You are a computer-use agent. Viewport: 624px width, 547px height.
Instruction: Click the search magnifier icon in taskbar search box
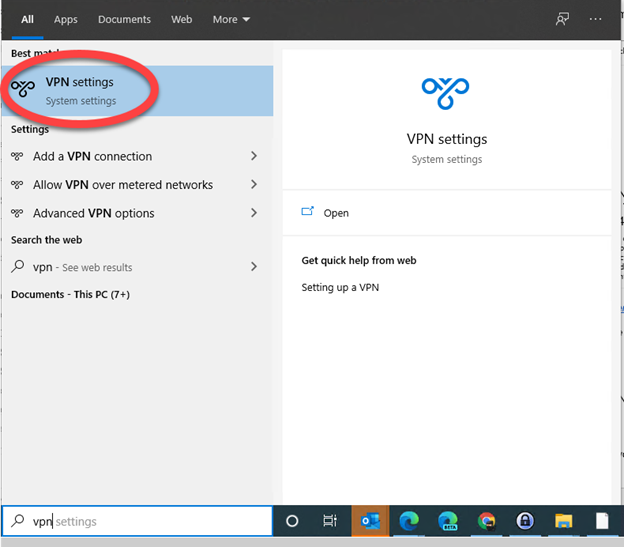coord(18,521)
